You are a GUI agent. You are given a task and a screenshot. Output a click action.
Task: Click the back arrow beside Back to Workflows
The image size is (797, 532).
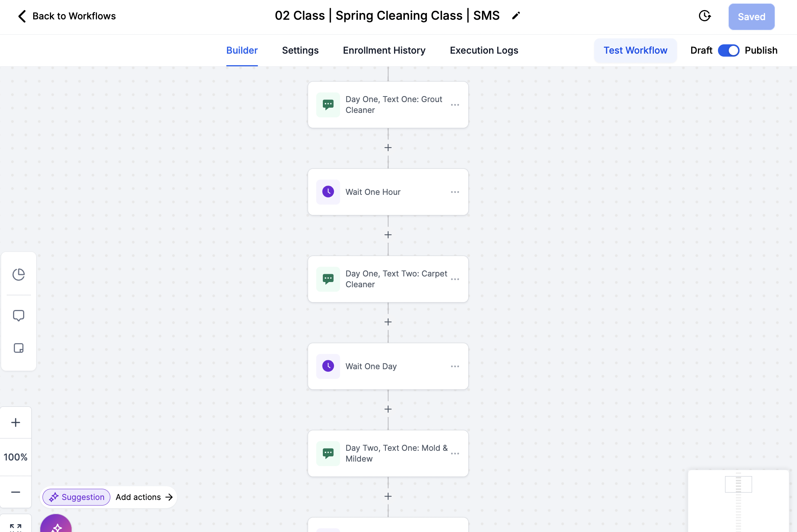[22, 16]
